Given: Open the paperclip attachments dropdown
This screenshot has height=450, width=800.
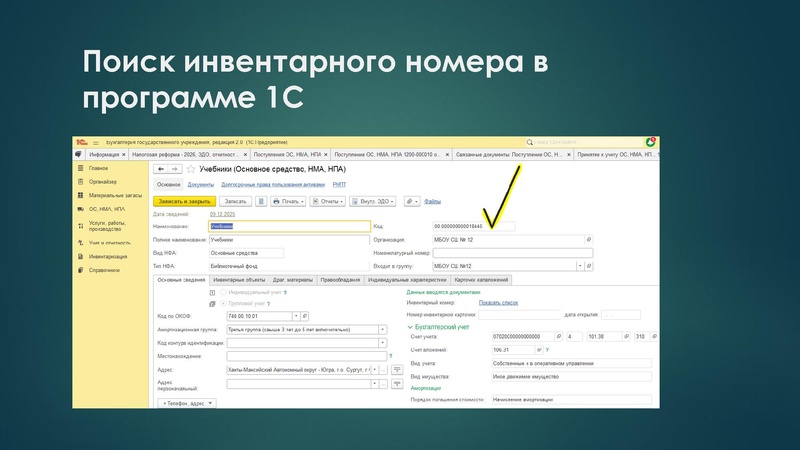Looking at the screenshot, I should point(412,202).
